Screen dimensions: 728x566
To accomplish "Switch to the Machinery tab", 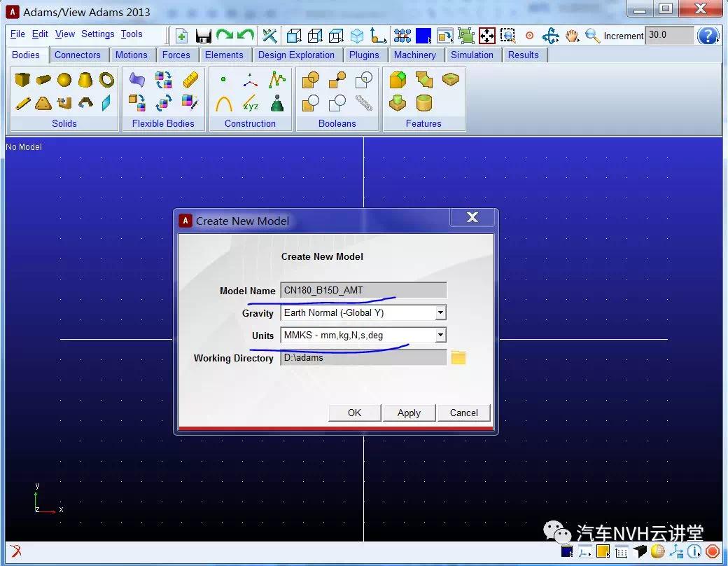I will (415, 55).
